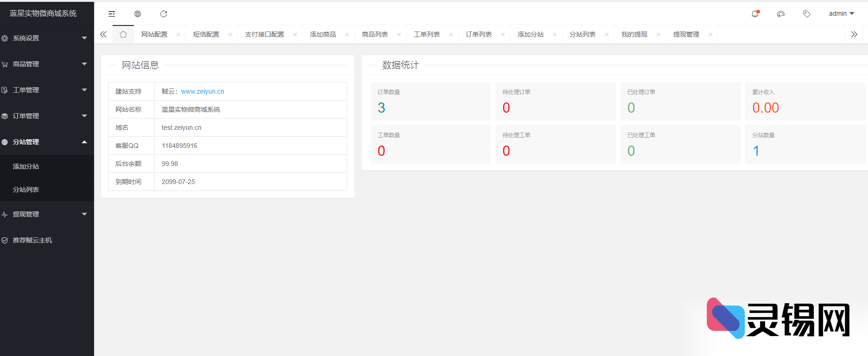Open the www.zeiyun.cn link
868x356 pixels.
(x=203, y=91)
